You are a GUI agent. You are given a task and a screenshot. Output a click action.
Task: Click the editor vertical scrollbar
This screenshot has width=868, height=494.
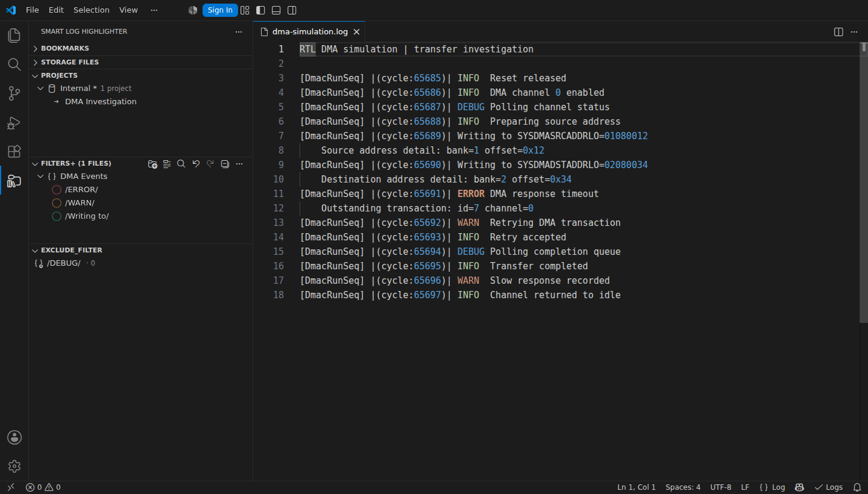point(863,181)
